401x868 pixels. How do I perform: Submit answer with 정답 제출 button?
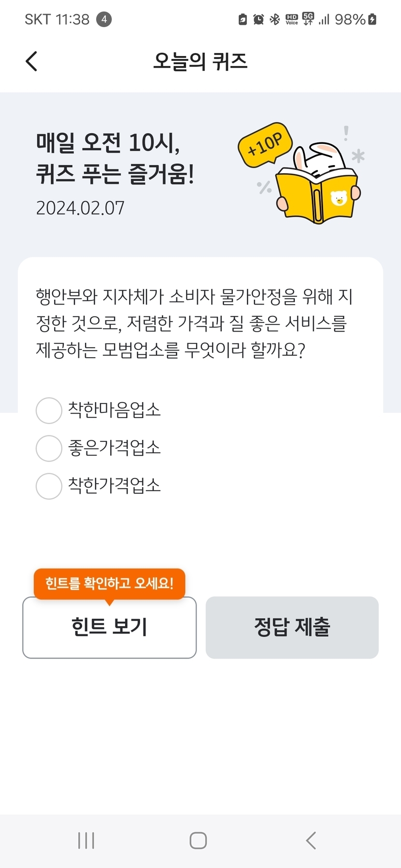click(292, 627)
